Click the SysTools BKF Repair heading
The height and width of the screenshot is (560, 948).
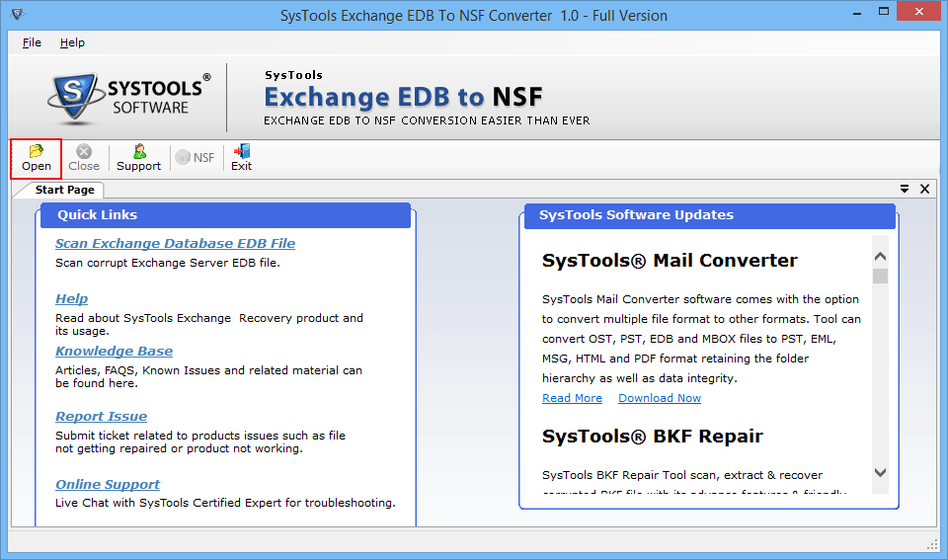click(x=653, y=436)
